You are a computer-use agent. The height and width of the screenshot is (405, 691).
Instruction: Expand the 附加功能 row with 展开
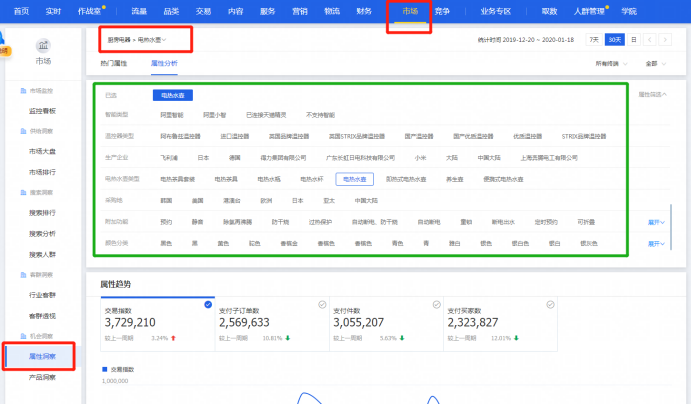[x=656, y=222]
